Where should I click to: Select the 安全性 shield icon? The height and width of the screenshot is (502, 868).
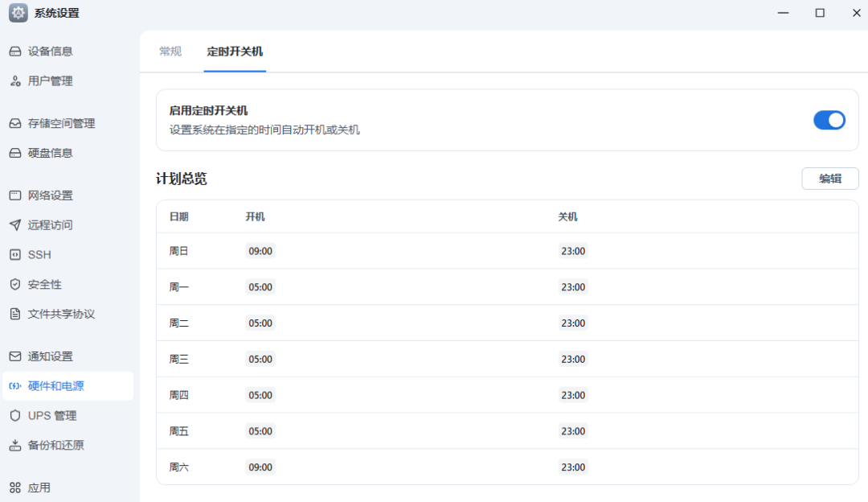(x=14, y=285)
